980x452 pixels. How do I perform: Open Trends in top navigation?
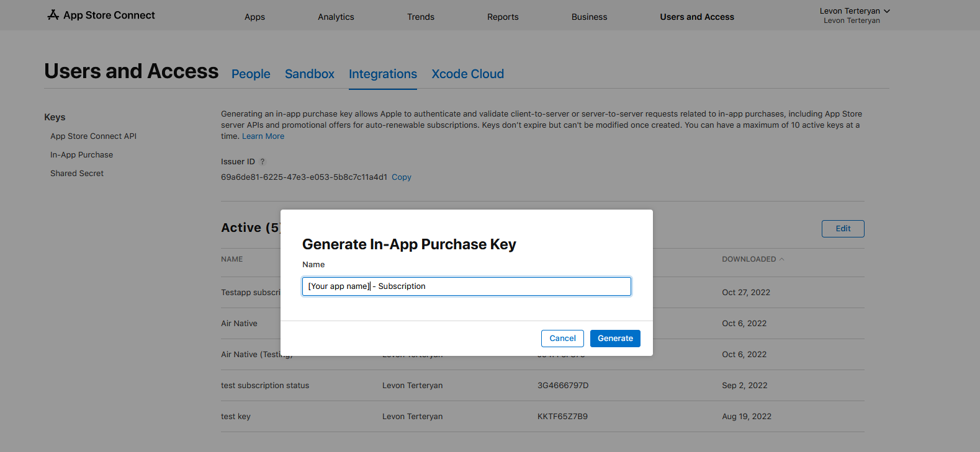421,17
